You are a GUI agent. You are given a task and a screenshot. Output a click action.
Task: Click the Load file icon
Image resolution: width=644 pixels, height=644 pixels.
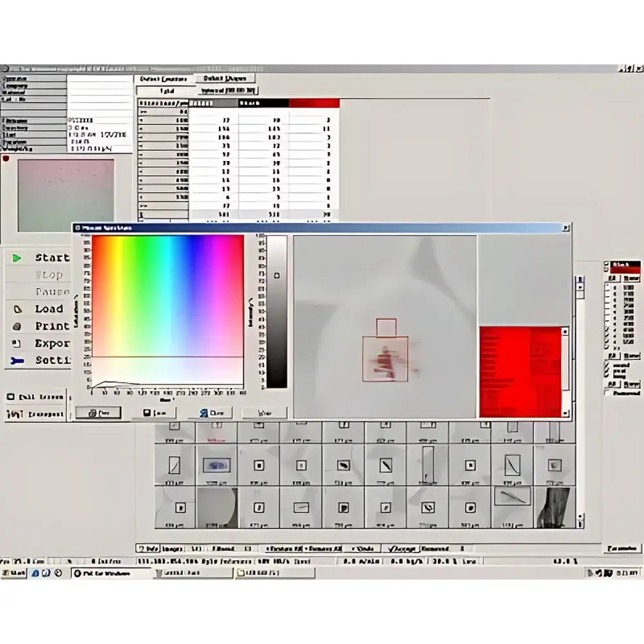click(x=18, y=309)
